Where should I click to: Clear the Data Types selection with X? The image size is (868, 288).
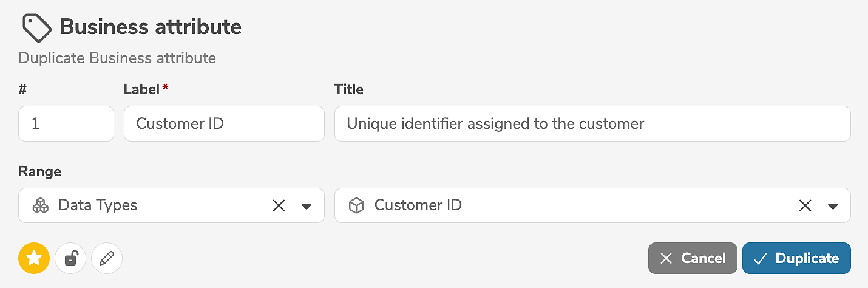coord(279,205)
